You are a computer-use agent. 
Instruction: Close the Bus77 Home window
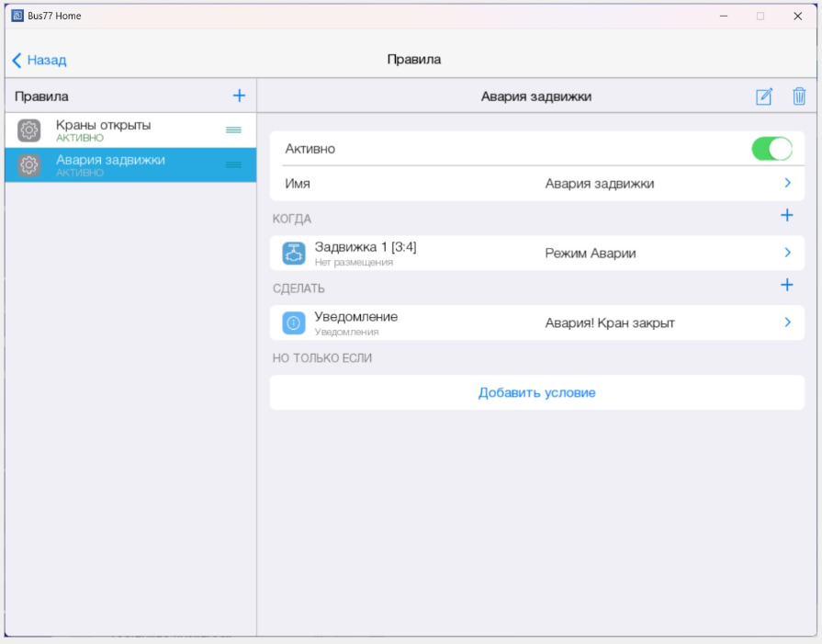point(798,17)
